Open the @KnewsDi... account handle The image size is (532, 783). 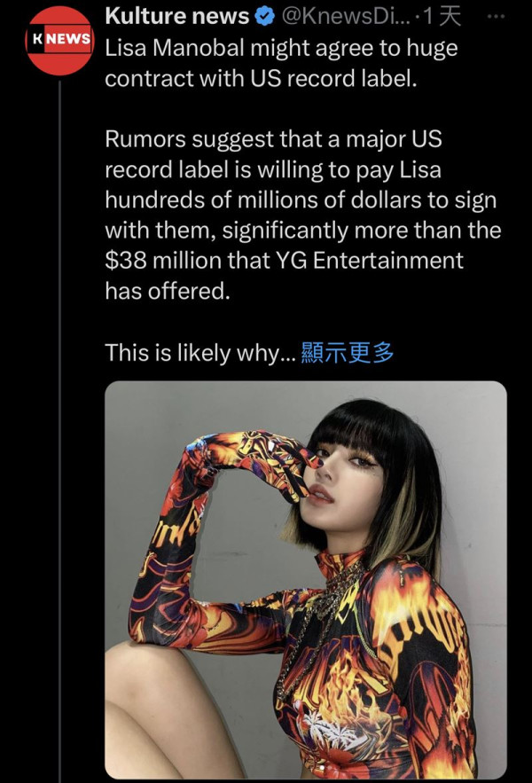click(345, 17)
